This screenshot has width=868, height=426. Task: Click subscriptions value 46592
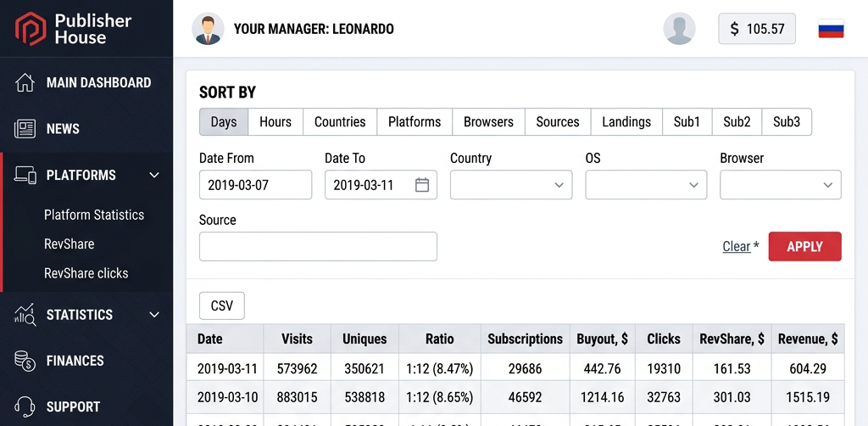pos(525,397)
